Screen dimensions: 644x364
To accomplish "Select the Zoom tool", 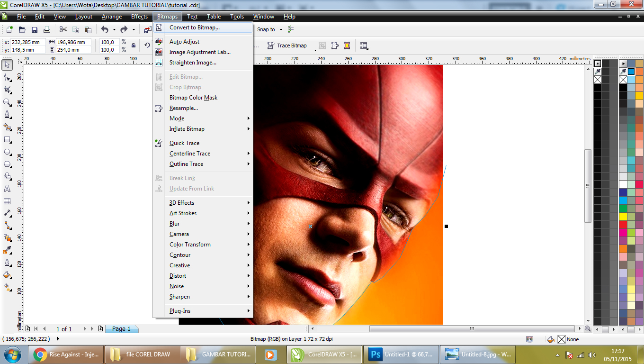I will coord(7,102).
